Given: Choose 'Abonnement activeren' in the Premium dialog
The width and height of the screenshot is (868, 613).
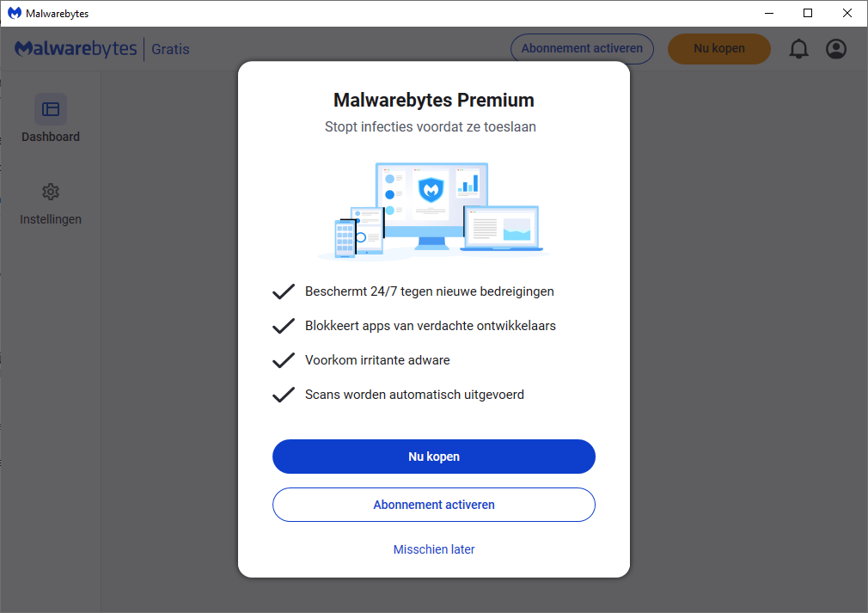Looking at the screenshot, I should point(434,505).
